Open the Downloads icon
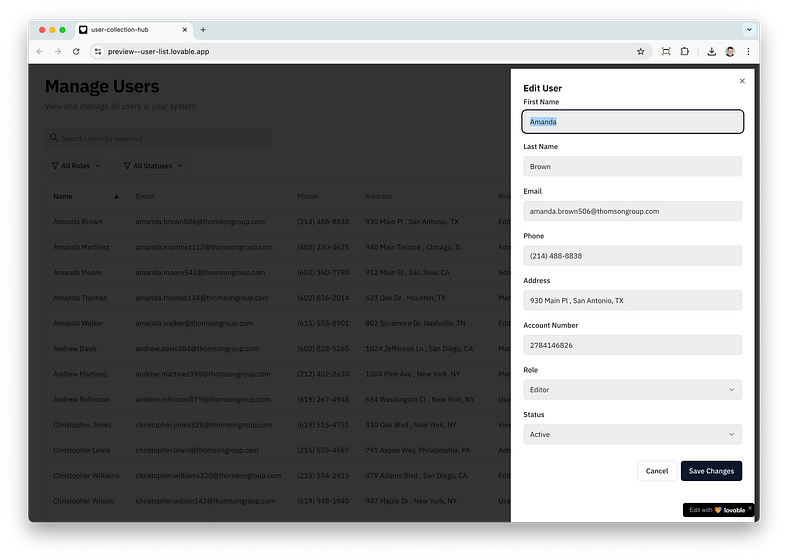This screenshot has height=560, width=788. click(712, 51)
